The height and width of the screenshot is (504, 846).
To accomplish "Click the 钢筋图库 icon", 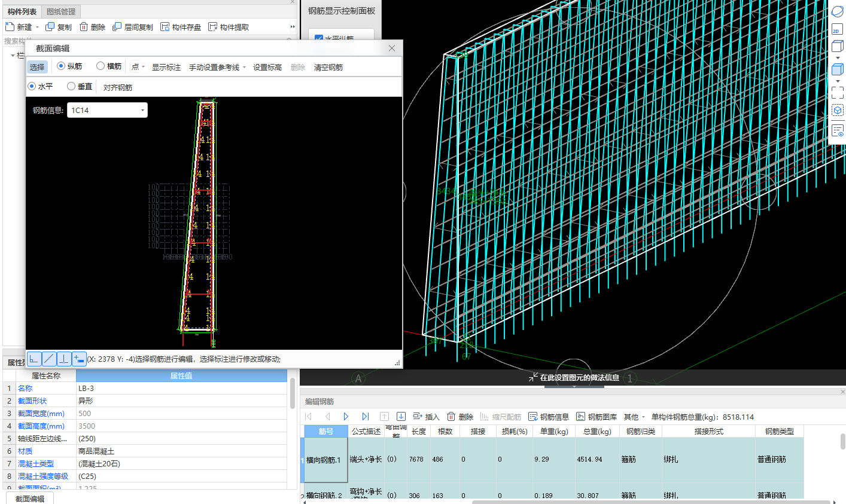I will (580, 417).
